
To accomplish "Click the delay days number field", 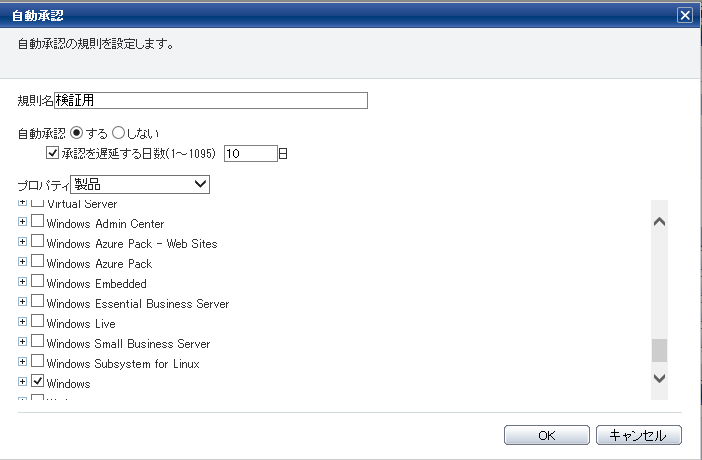I will pyautogui.click(x=250, y=153).
